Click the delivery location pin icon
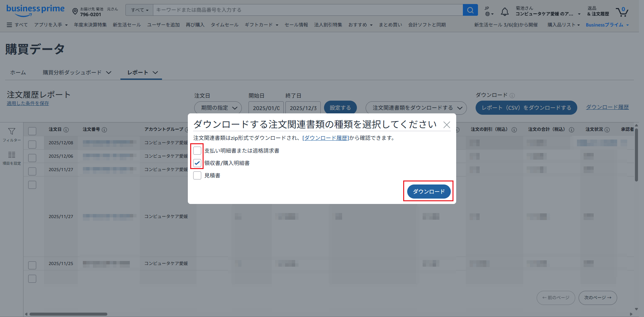This screenshot has height=317, width=644. pyautogui.click(x=75, y=12)
